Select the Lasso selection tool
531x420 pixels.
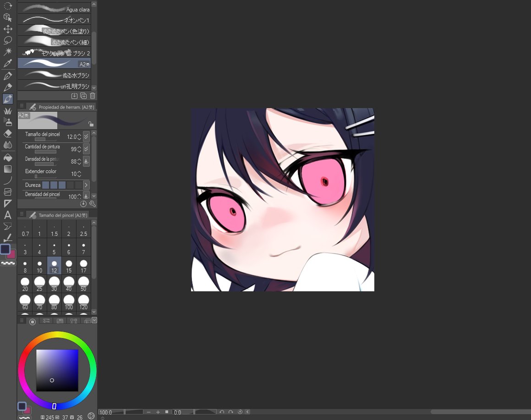coord(7,40)
